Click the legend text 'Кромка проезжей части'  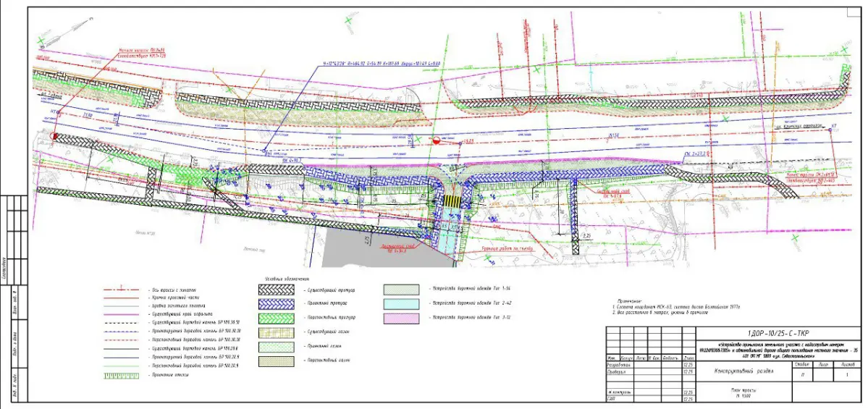tap(174, 298)
